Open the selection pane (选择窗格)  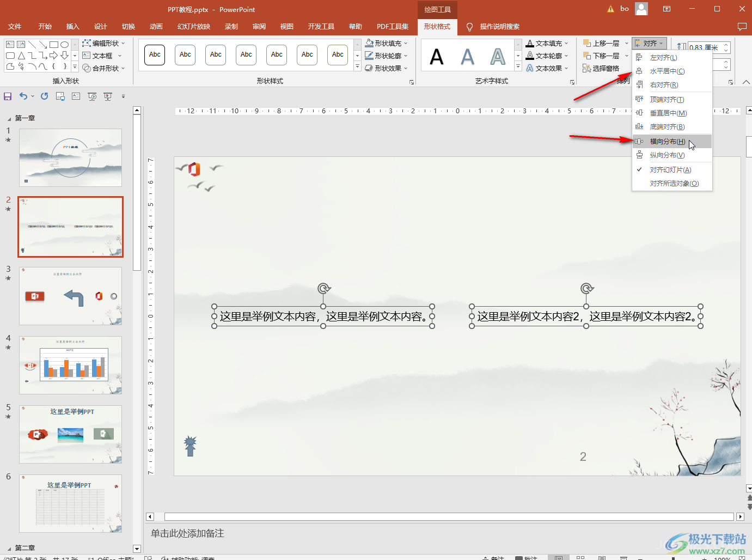tap(601, 68)
